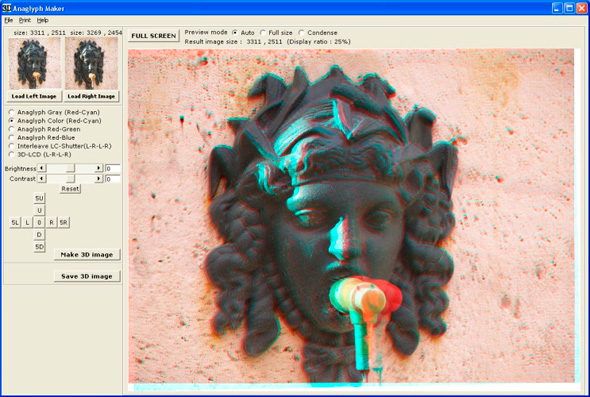Click the SR shift-right button
The image size is (590, 397).
point(64,222)
